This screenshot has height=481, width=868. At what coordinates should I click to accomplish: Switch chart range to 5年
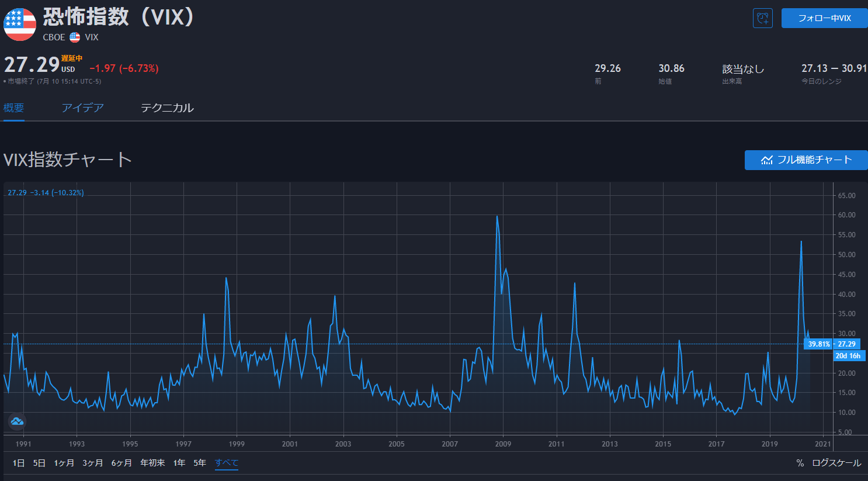200,463
